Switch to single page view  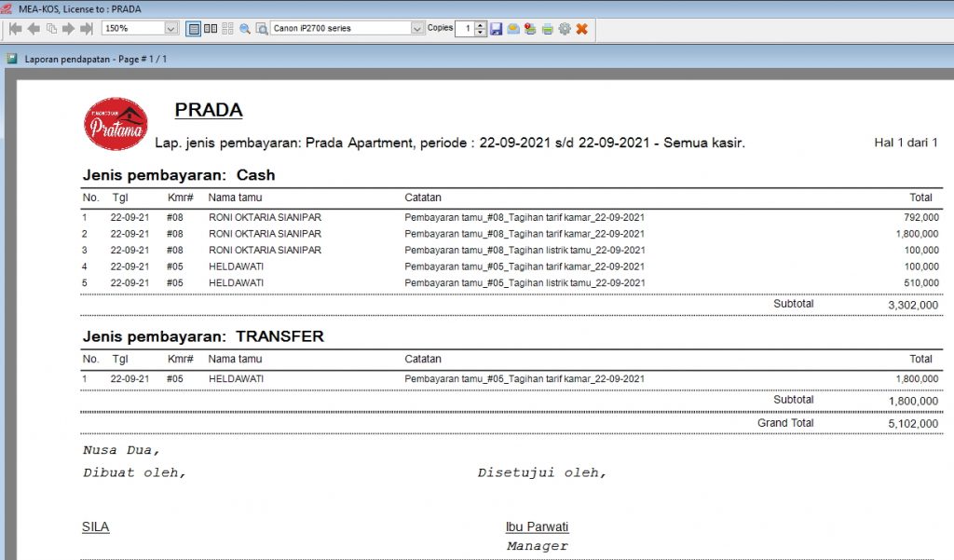[194, 29]
